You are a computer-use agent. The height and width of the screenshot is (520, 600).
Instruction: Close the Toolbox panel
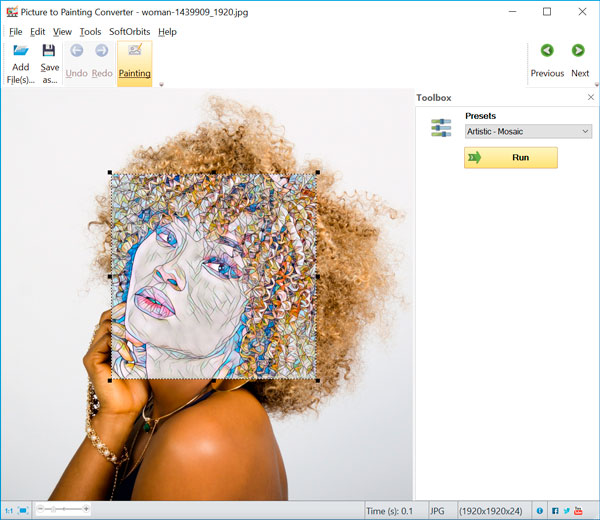pos(591,97)
